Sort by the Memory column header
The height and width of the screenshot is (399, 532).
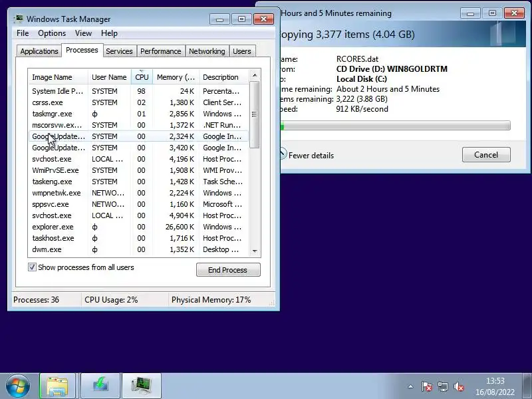point(176,77)
